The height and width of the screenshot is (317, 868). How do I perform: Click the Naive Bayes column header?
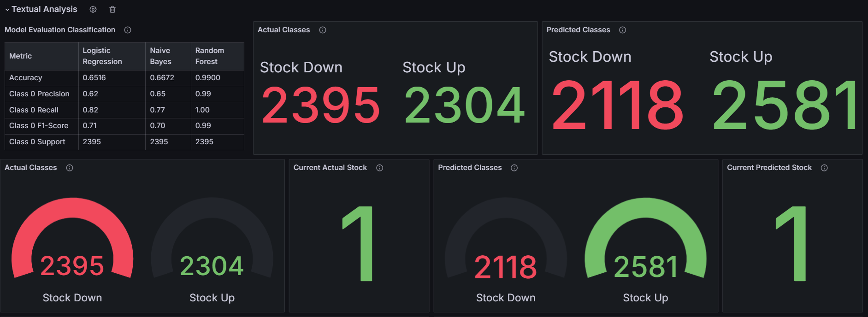(160, 56)
